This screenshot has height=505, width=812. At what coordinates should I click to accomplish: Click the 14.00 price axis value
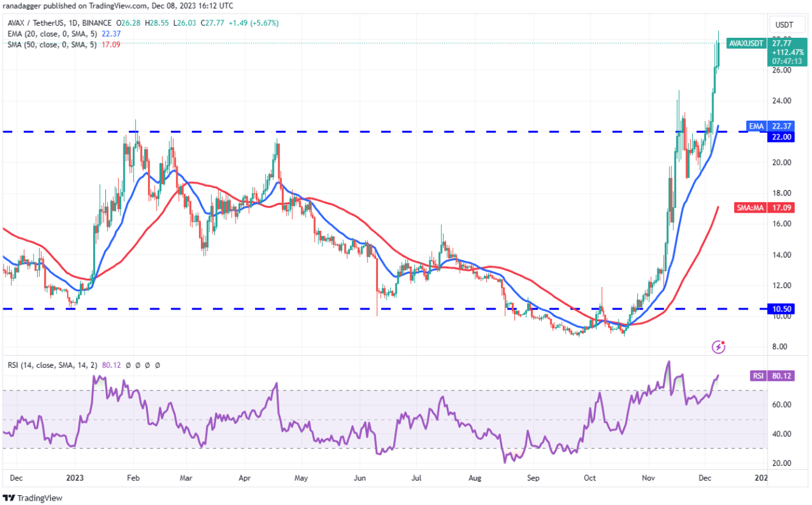click(x=782, y=255)
